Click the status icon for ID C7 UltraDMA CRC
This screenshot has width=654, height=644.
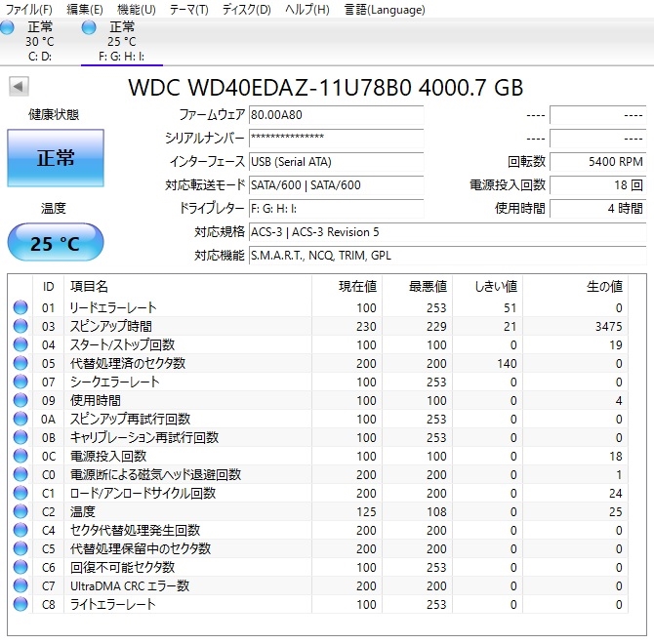click(20, 585)
